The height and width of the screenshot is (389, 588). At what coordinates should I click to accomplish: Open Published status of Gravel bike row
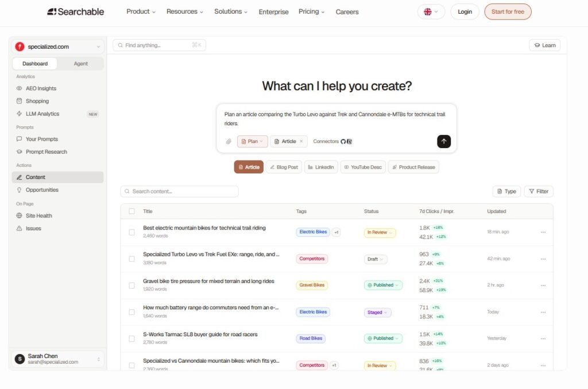click(x=383, y=285)
